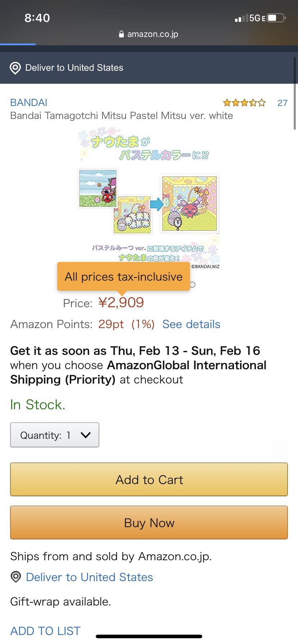This screenshot has width=298, height=644.
Task: Open the Quantity dropdown
Action: pyautogui.click(x=54, y=435)
